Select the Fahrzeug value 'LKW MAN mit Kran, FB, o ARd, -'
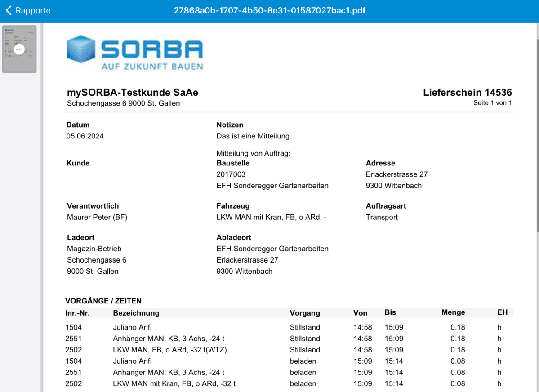Viewport: 539px width, 392px height. click(x=271, y=217)
